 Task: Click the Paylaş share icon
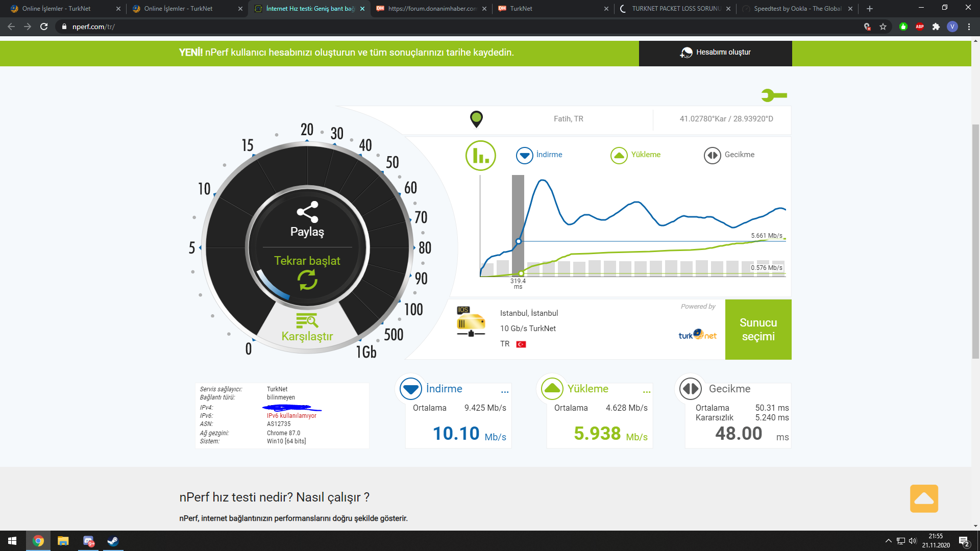tap(307, 212)
